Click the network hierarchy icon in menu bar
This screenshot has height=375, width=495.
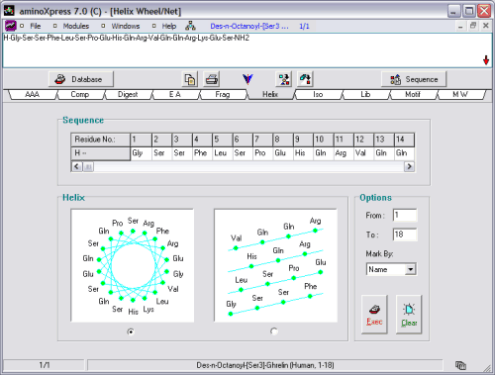click(x=190, y=26)
